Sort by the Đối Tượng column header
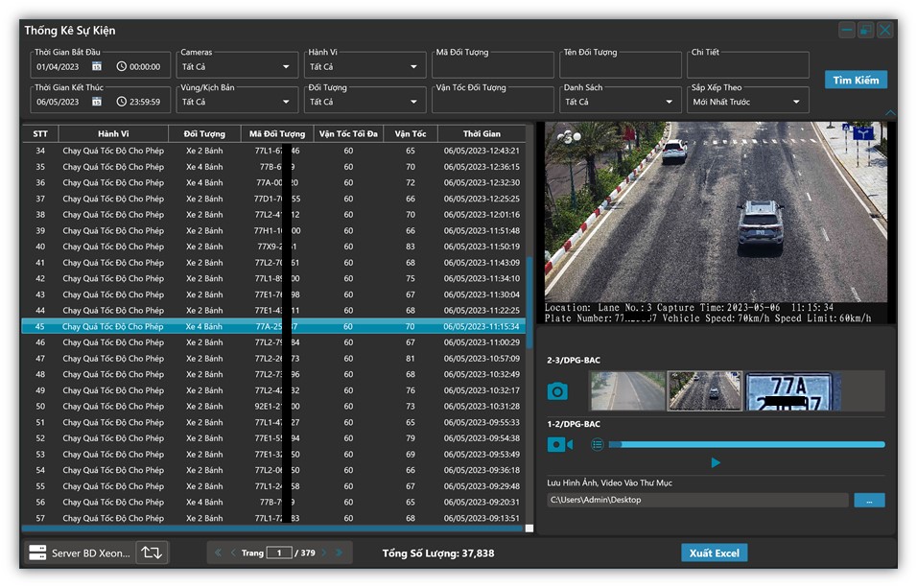Viewport: 917px width, 588px height. (x=204, y=134)
